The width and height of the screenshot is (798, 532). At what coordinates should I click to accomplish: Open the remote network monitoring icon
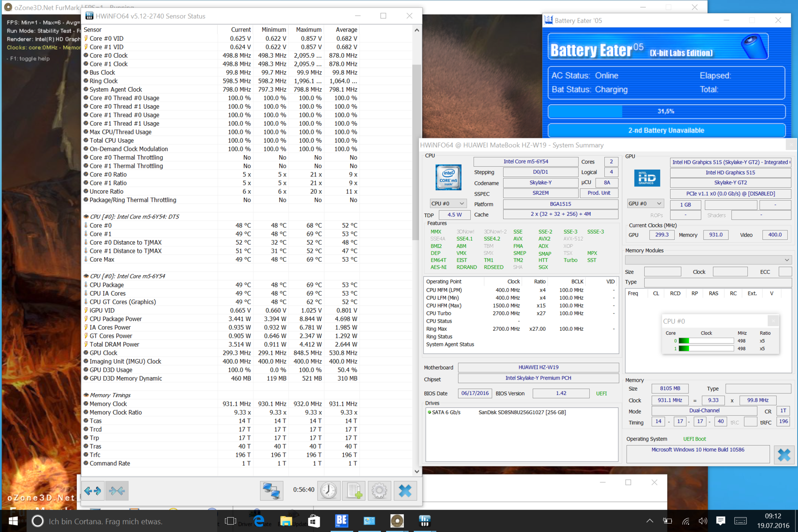click(271, 490)
